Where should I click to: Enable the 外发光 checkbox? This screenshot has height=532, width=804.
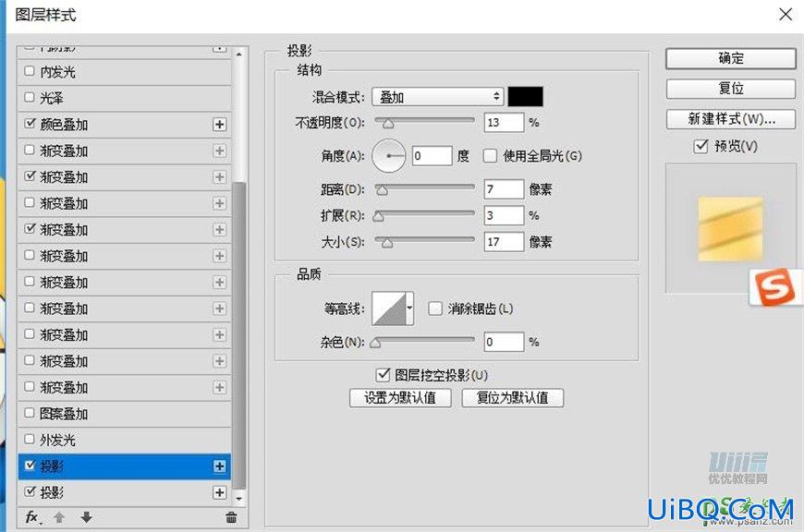pos(30,440)
